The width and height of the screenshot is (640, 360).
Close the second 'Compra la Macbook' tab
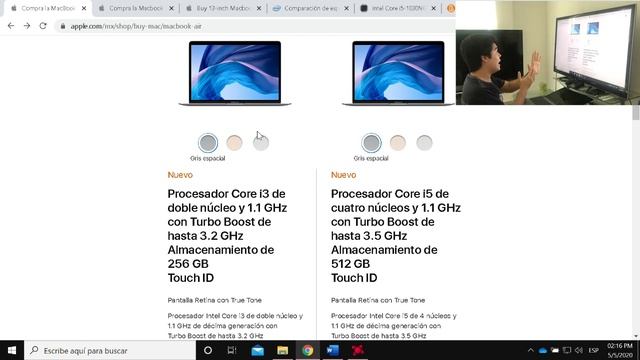pos(171,8)
